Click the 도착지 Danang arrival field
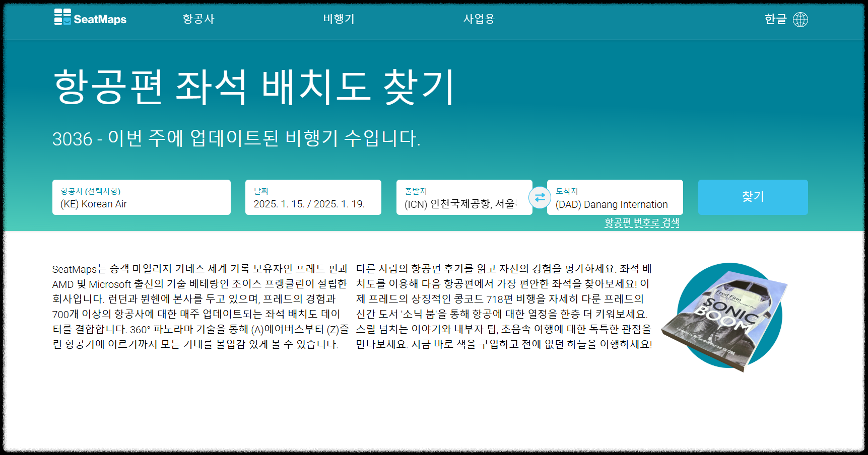 pyautogui.click(x=615, y=197)
